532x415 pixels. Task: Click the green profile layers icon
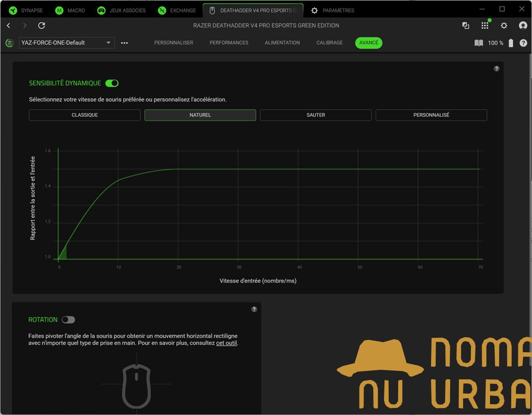(x=10, y=43)
